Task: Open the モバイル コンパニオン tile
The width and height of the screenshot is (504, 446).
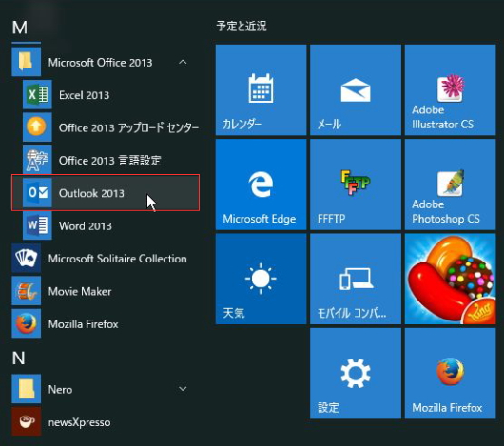Action: pos(356,279)
